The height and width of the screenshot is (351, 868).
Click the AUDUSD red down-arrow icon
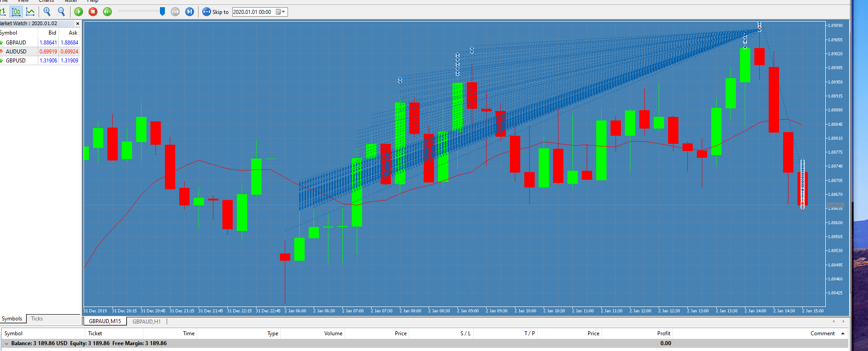(2, 52)
